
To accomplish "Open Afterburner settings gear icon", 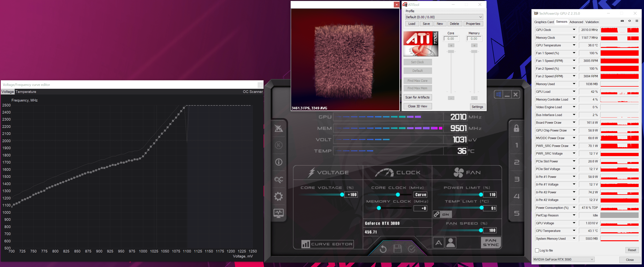I will pos(278,196).
